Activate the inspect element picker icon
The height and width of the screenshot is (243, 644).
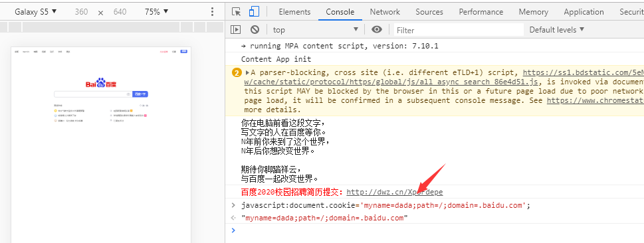[236, 12]
